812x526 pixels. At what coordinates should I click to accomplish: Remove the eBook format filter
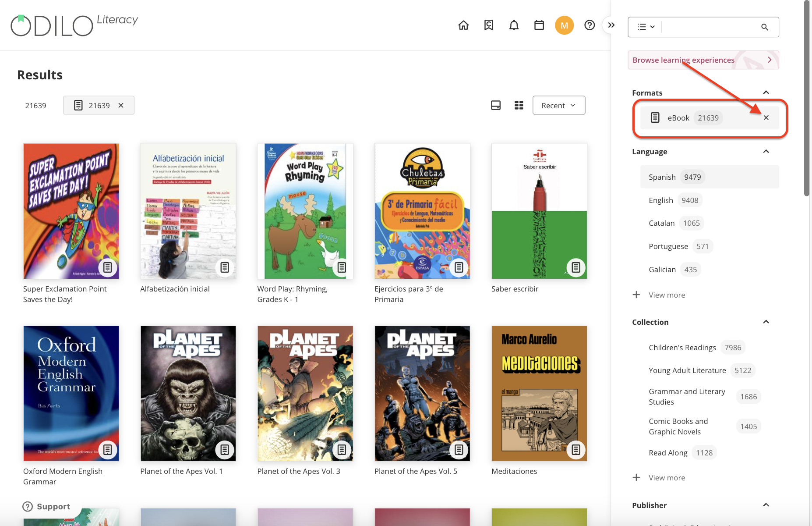click(x=766, y=118)
